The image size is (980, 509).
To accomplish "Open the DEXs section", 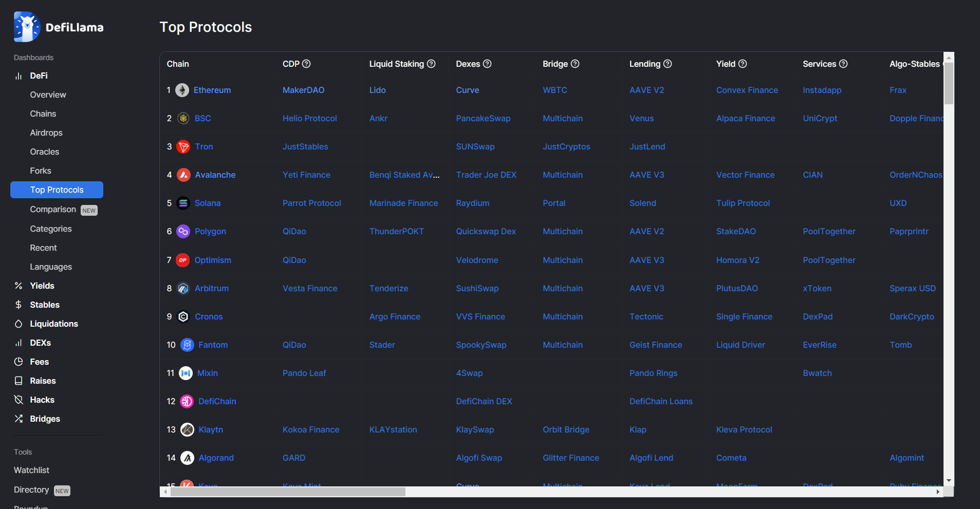I will 40,343.
